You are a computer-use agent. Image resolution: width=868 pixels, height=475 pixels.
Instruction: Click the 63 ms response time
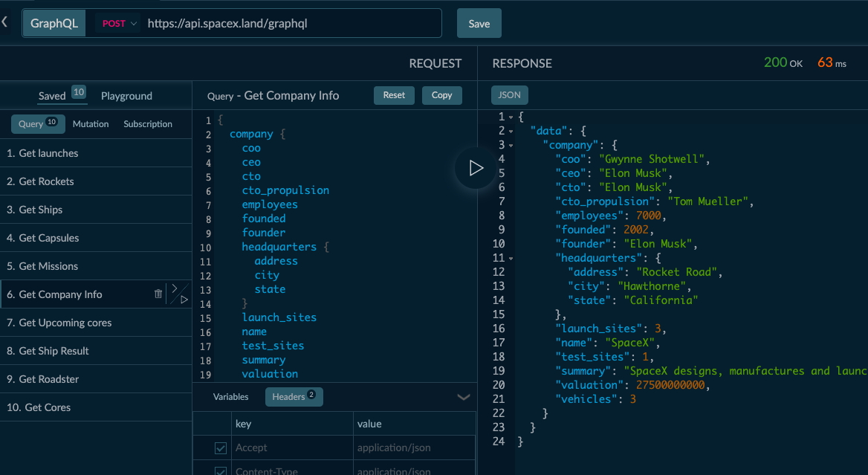point(832,62)
